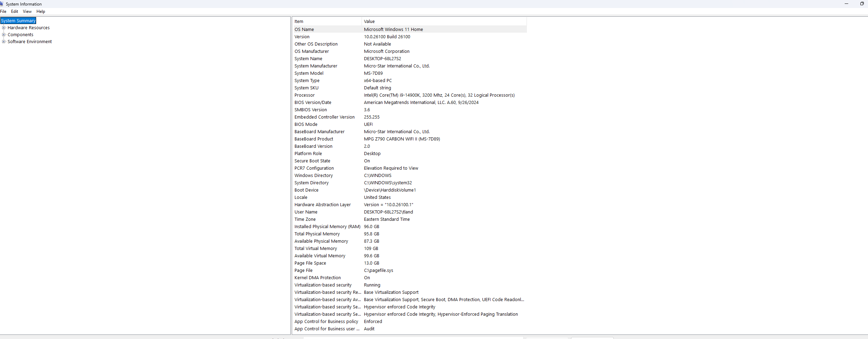Screen dimensions: 868x339
Task: Click the Intel Core i9-14900K processor value
Action: click(x=439, y=95)
